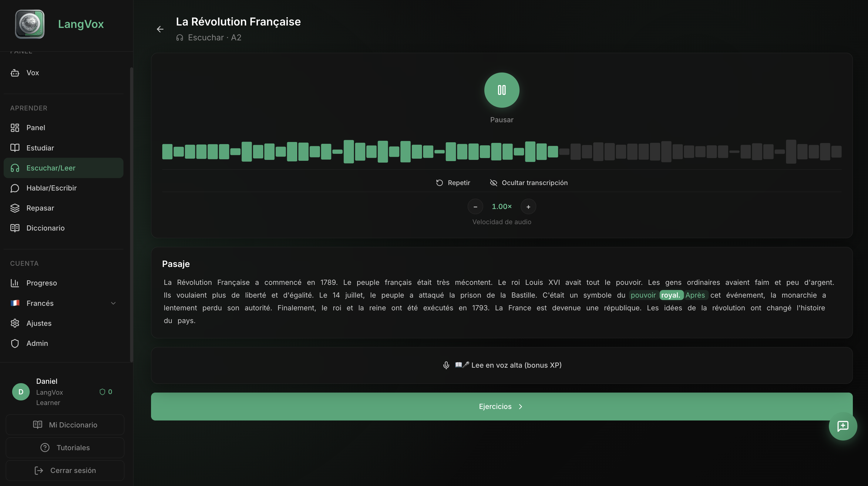Go back using the left arrow
This screenshot has width=868, height=486.
click(160, 29)
